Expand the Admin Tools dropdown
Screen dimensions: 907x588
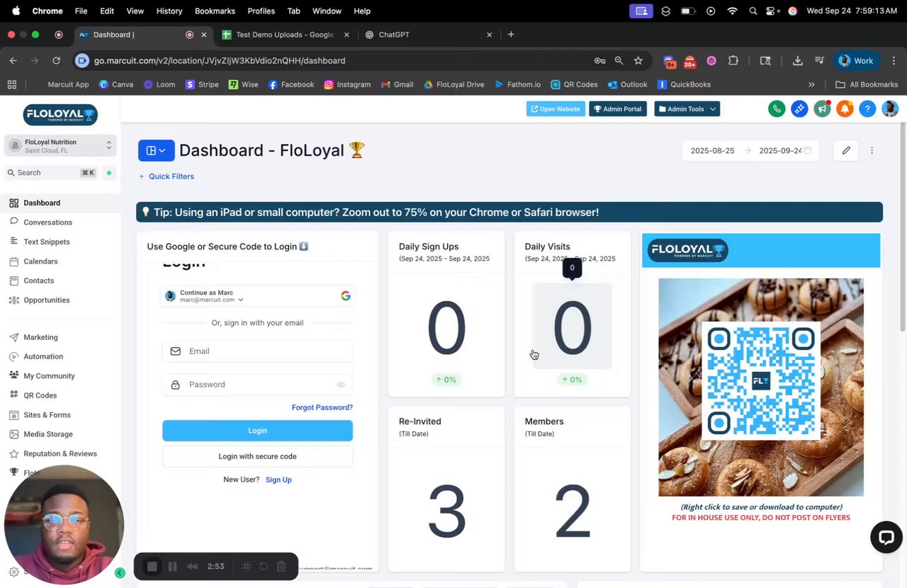pos(687,109)
